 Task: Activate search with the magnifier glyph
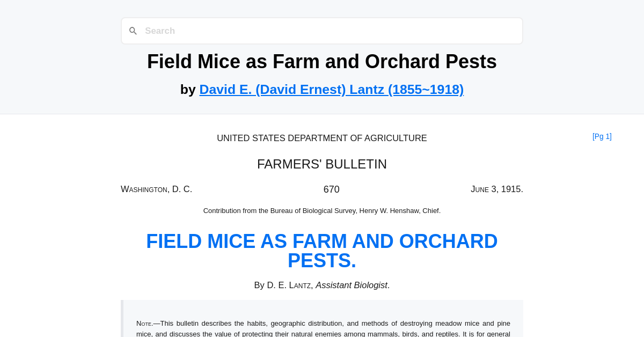click(x=133, y=31)
